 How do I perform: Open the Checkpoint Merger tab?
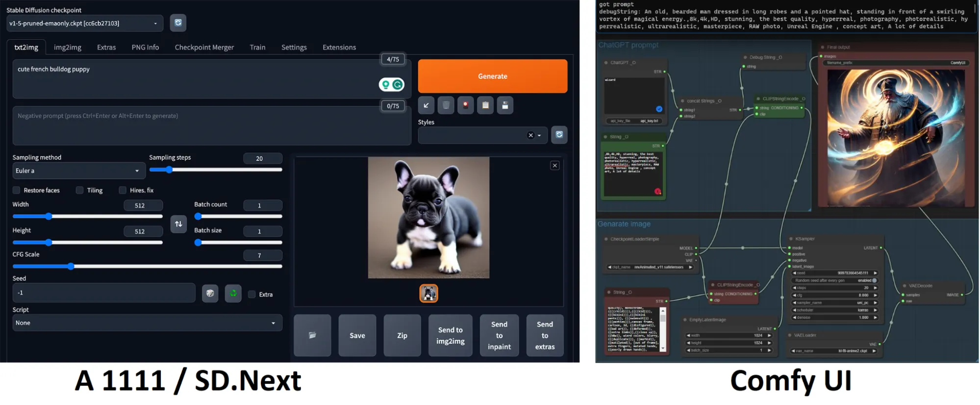204,47
